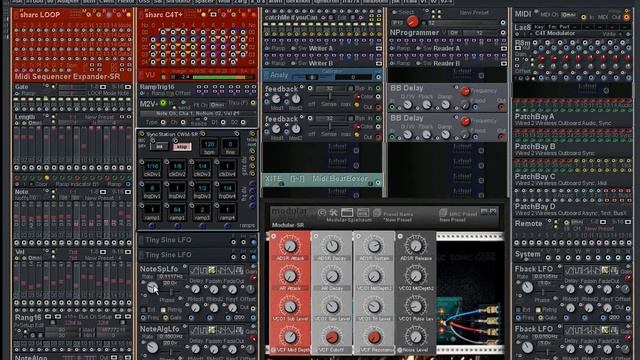Image resolution: width=640 pixels, height=360 pixels.
Task: Select the PatchBay C module title
Action: (535, 177)
